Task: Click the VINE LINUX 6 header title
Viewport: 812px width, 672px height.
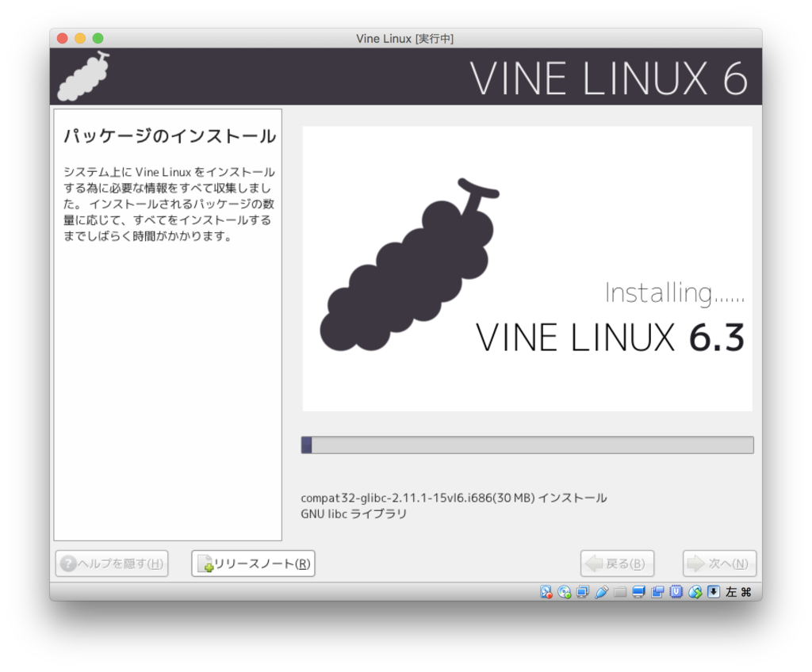Action: pos(608,78)
